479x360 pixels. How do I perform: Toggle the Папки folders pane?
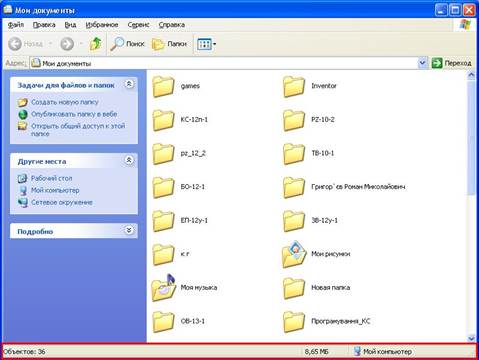[x=169, y=44]
